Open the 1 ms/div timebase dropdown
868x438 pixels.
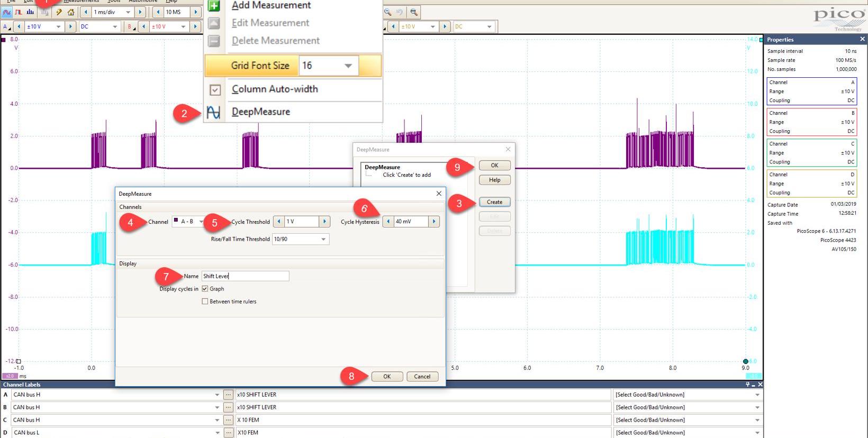tap(128, 12)
